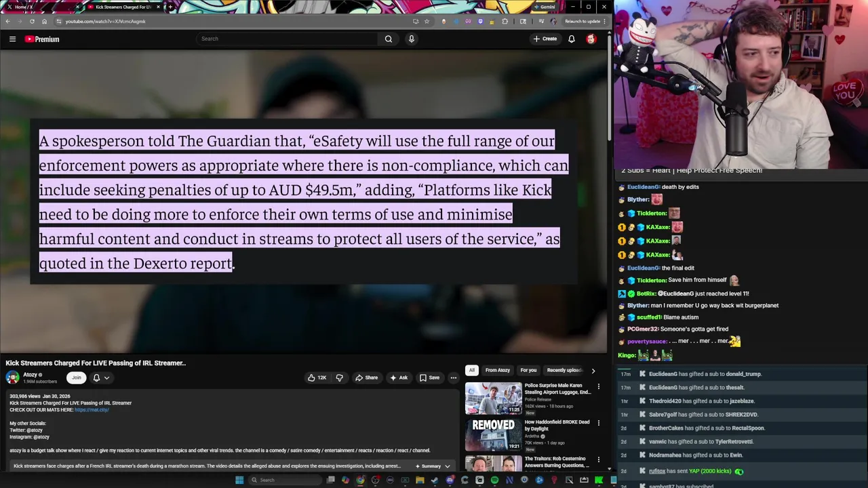The width and height of the screenshot is (868, 488).
Task: Click 'Instagram: @atozy' in description
Action: (x=29, y=437)
